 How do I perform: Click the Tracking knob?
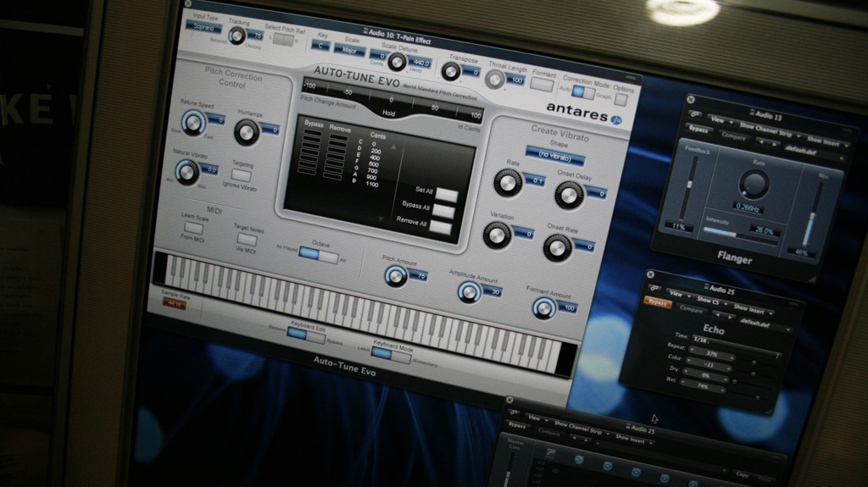coord(237,36)
